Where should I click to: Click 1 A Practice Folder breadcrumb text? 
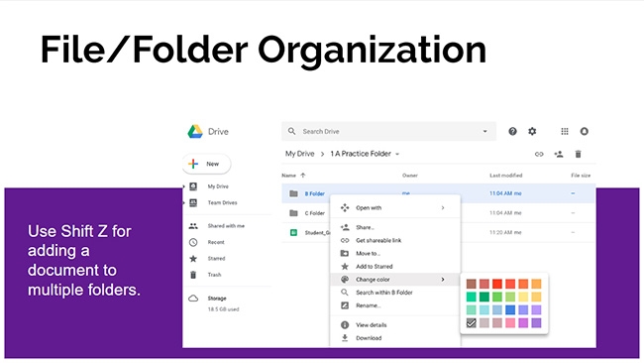point(361,154)
